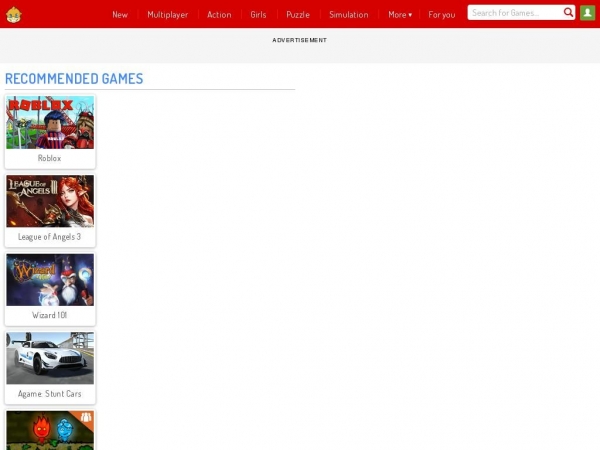Image resolution: width=600 pixels, height=450 pixels.
Task: Click the Advertisement label
Action: 300,40
